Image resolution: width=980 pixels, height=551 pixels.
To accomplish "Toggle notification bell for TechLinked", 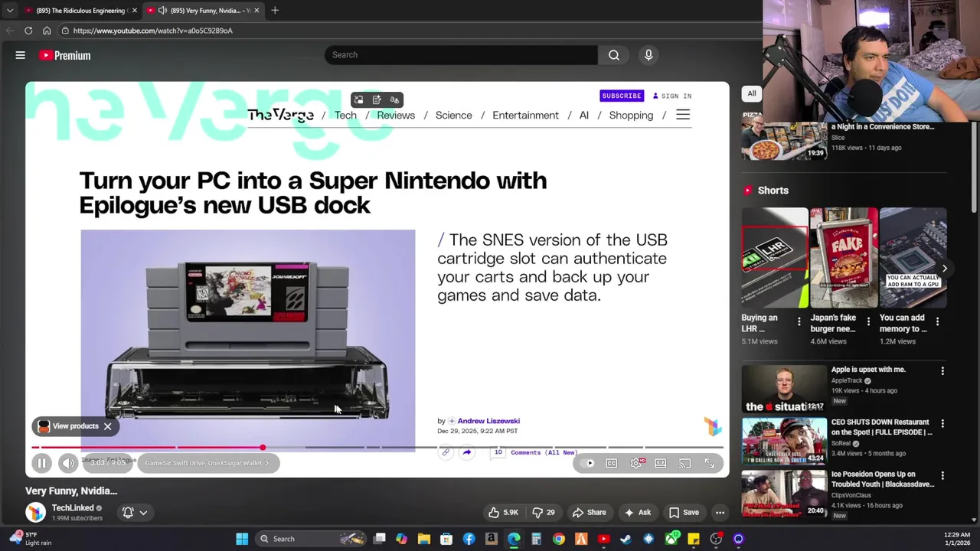I will 128,513.
